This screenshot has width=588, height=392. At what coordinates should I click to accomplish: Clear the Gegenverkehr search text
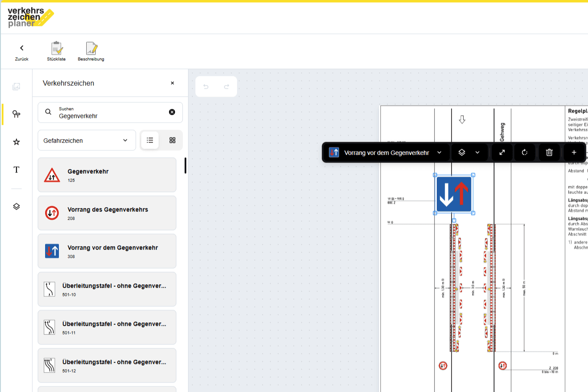coord(172,112)
